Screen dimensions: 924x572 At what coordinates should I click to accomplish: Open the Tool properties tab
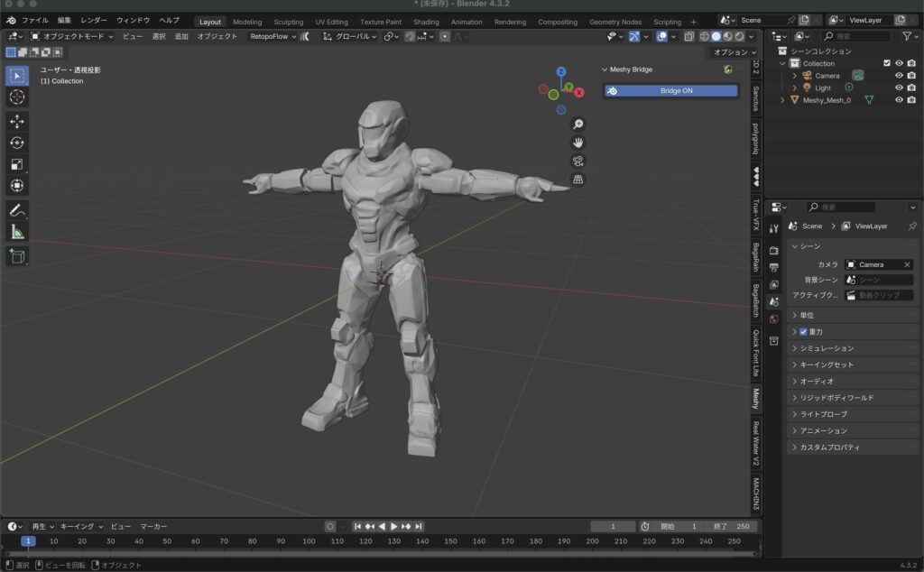(x=773, y=228)
